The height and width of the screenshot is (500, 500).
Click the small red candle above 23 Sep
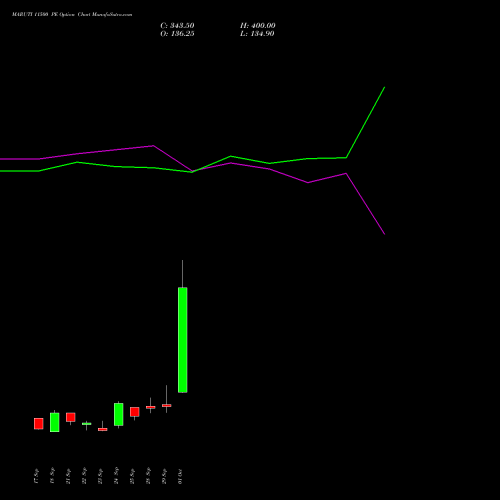[103, 429]
